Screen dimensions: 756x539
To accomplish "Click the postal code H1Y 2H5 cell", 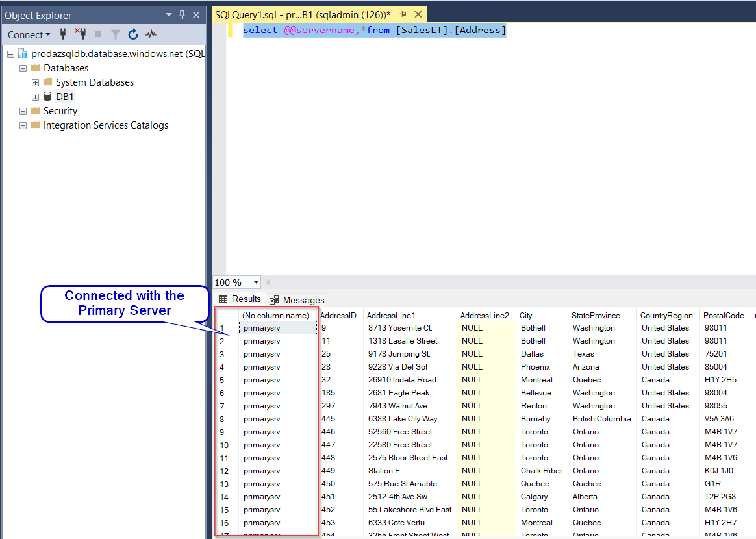I will tap(725, 381).
